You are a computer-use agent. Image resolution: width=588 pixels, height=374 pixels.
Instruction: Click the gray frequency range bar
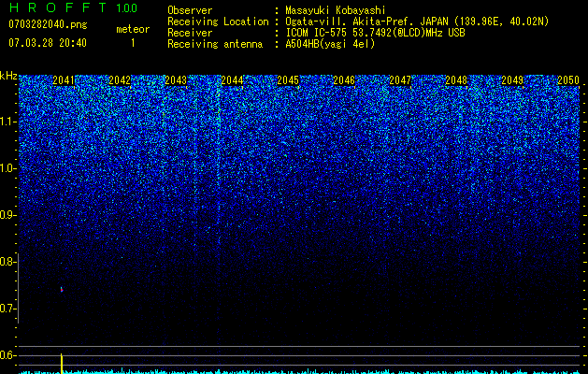[18, 288]
